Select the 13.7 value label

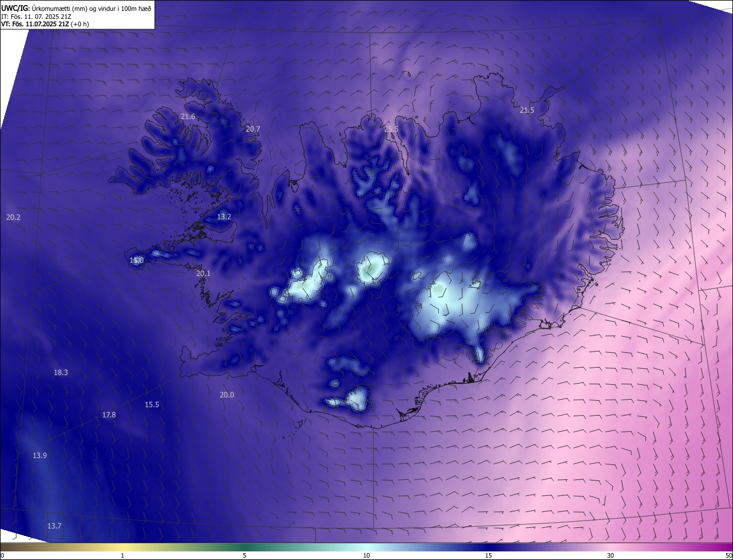click(54, 526)
